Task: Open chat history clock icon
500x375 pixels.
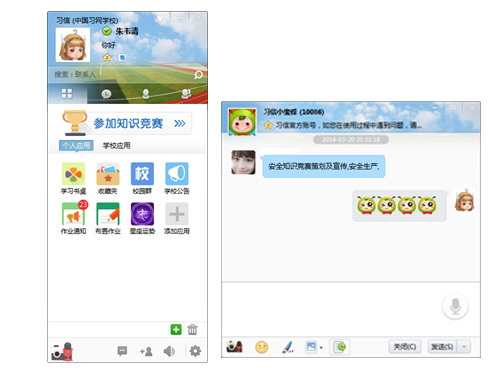Action: (340, 347)
